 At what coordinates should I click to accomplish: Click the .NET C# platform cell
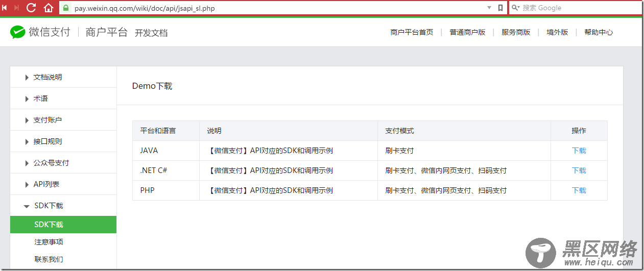pos(166,170)
